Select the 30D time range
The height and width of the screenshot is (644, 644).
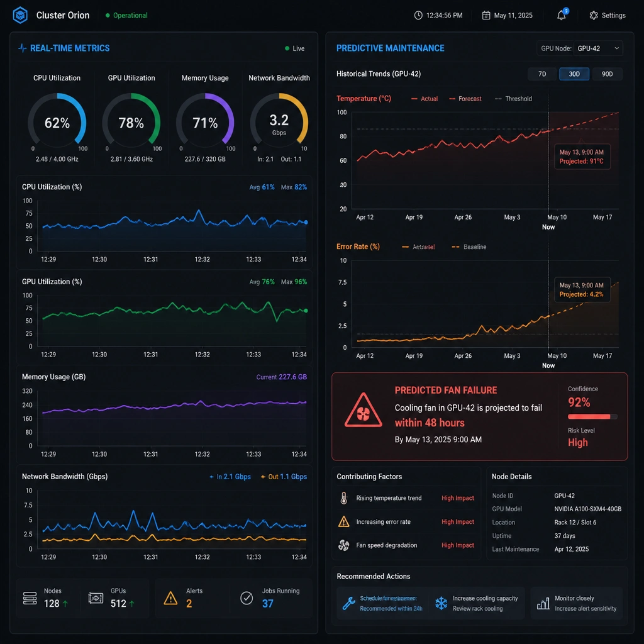(574, 74)
